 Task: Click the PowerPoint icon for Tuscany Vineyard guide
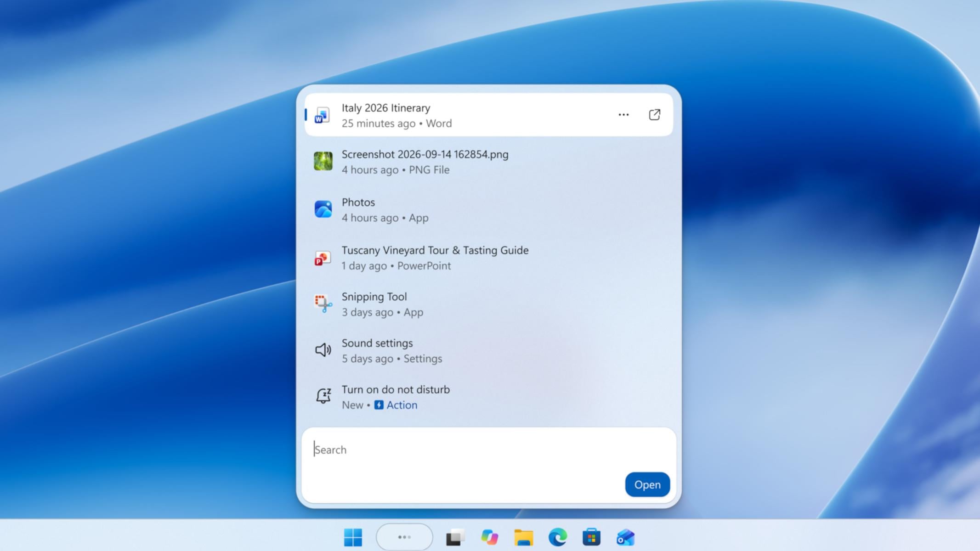click(323, 258)
